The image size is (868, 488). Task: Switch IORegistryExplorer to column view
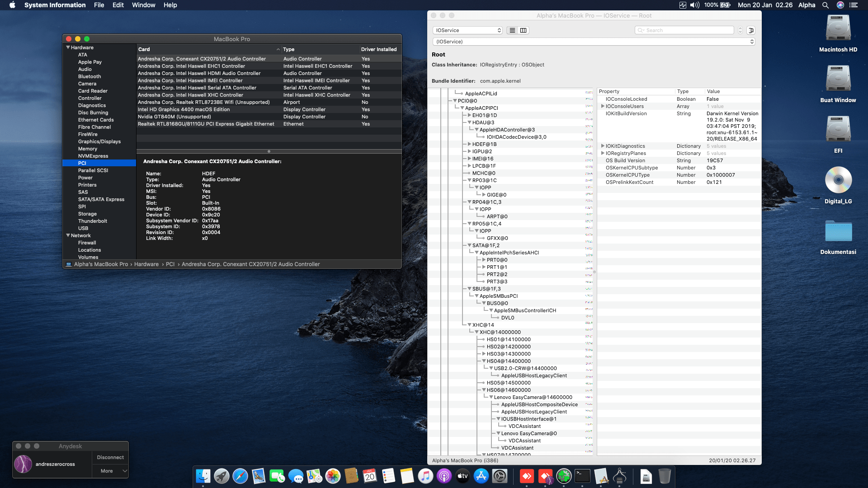click(523, 30)
